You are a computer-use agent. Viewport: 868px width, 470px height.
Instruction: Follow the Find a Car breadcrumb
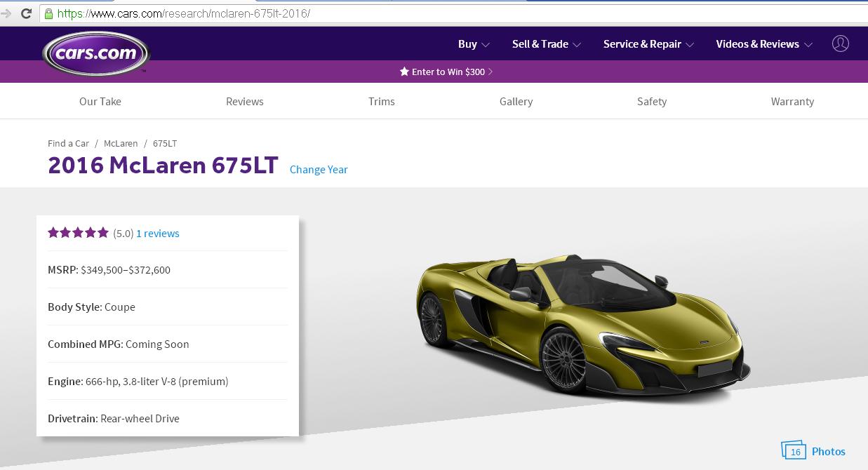[68, 143]
